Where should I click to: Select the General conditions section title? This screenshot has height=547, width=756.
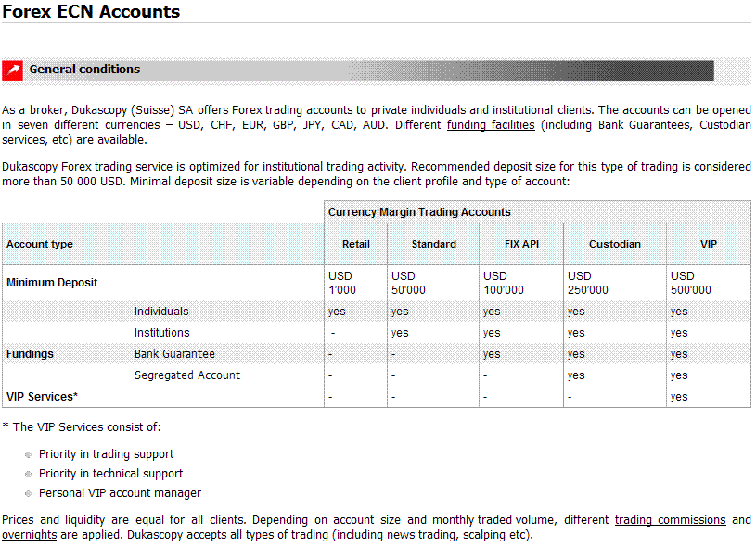[84, 70]
